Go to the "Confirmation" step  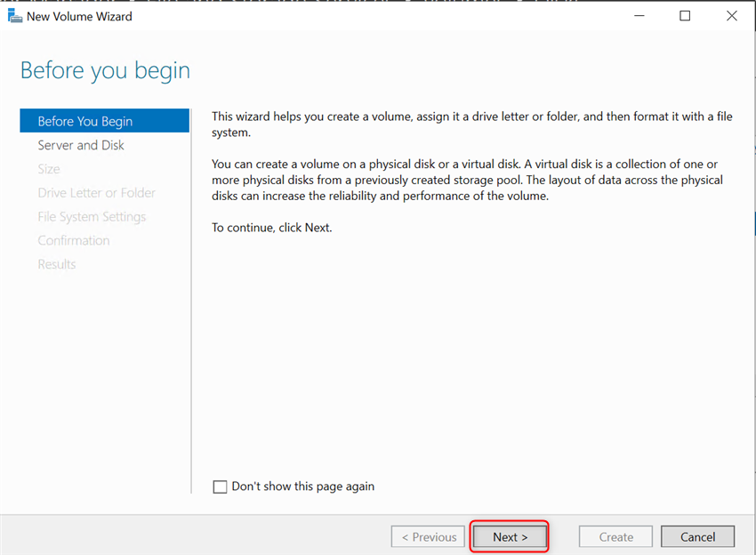coord(74,240)
